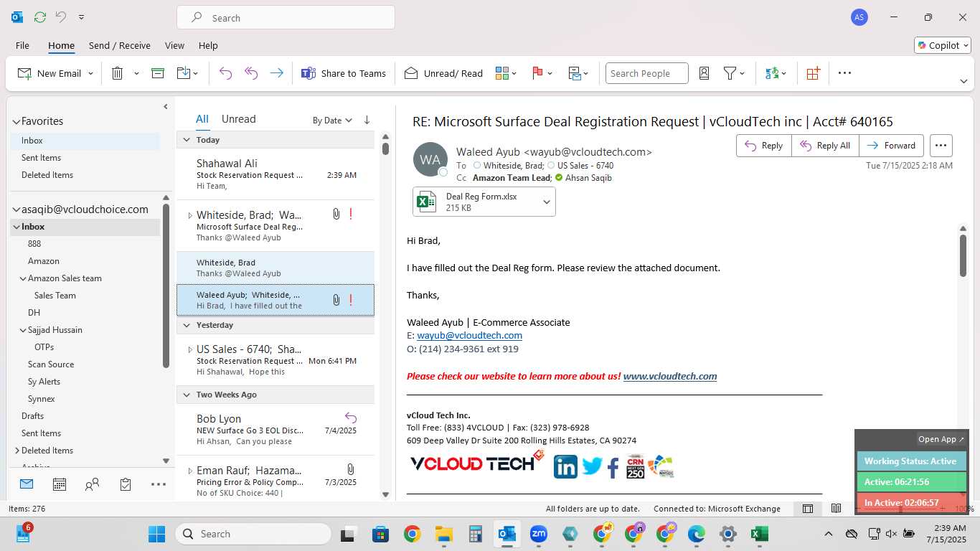Open Customize Quick Access Toolbar dropdown
The width and height of the screenshot is (980, 551).
click(x=81, y=17)
